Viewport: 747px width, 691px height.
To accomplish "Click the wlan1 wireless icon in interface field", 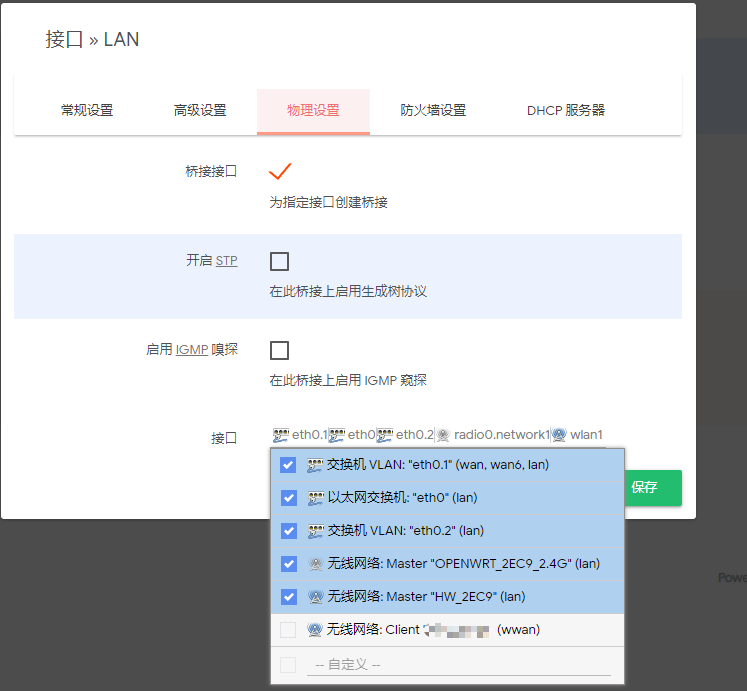I will click(559, 435).
